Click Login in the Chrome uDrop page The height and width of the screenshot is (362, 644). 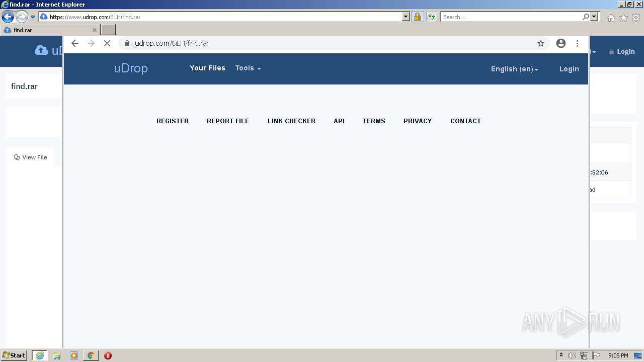pos(569,69)
